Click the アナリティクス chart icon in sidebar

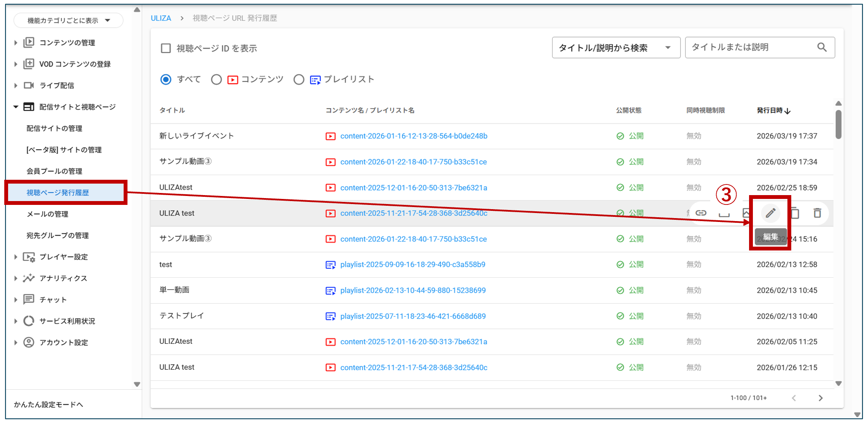point(29,278)
